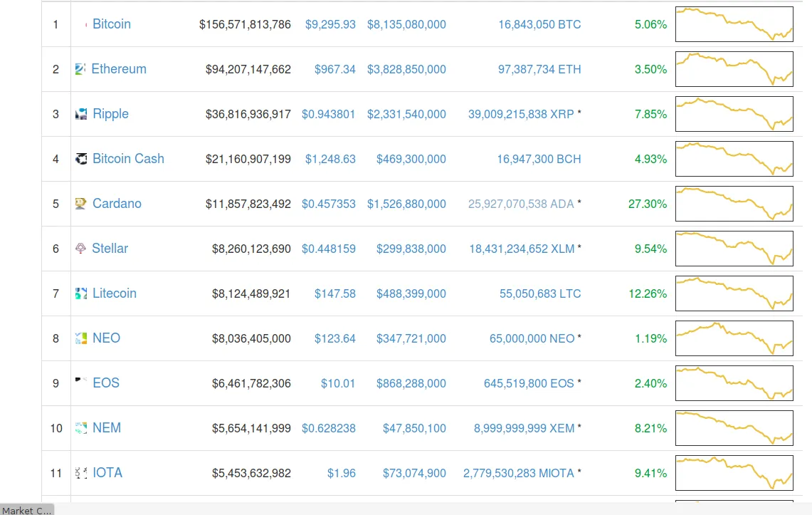Open the NEO coin page link
The width and height of the screenshot is (812, 515).
tap(106, 338)
